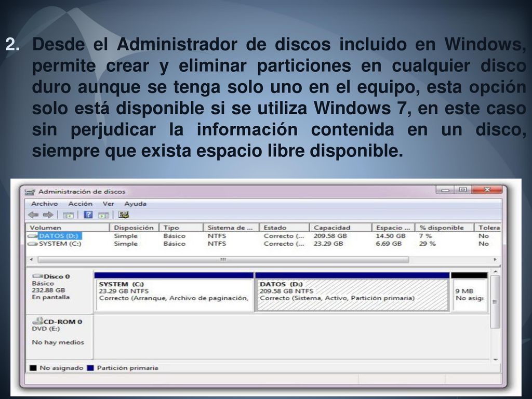Select the DATOS (D:) partition block
The width and height of the screenshot is (532, 399).
tap(352, 292)
